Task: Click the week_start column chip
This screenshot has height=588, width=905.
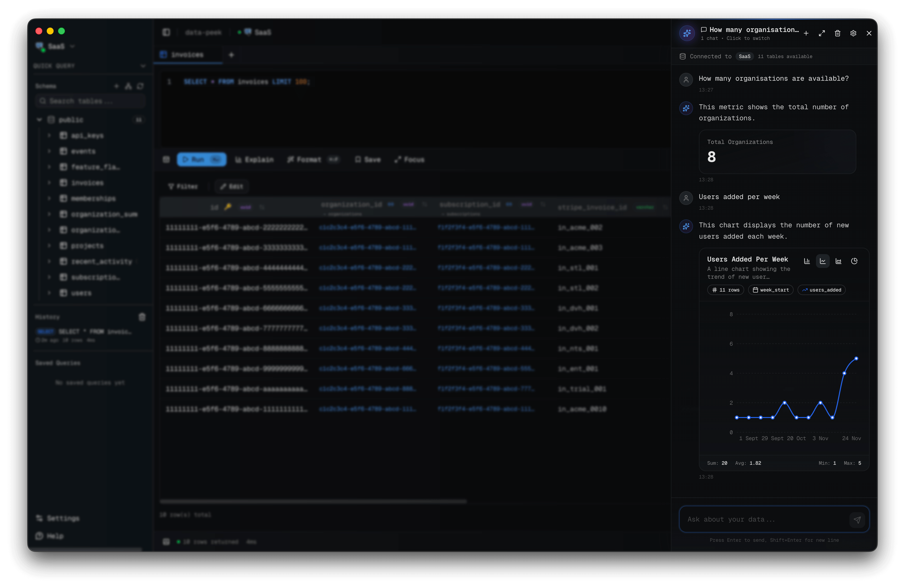Action: click(x=770, y=290)
